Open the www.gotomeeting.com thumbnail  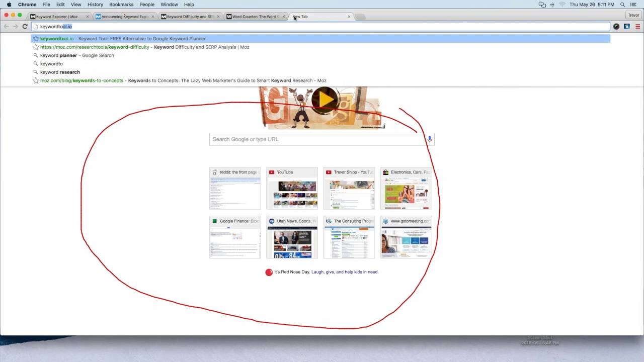[x=406, y=237]
